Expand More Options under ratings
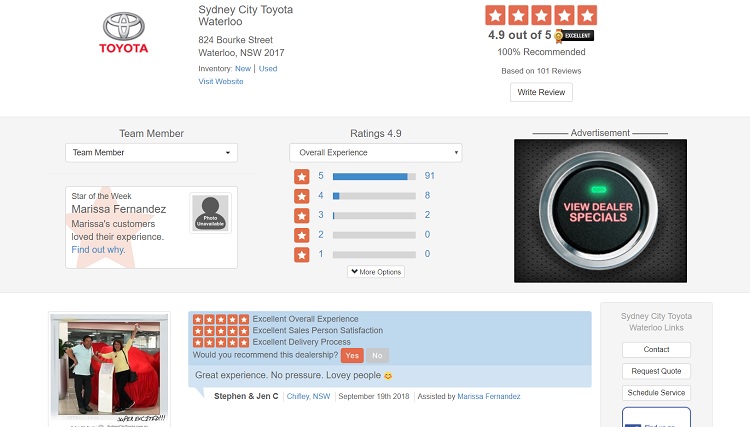This screenshot has height=427, width=750. pos(375,272)
